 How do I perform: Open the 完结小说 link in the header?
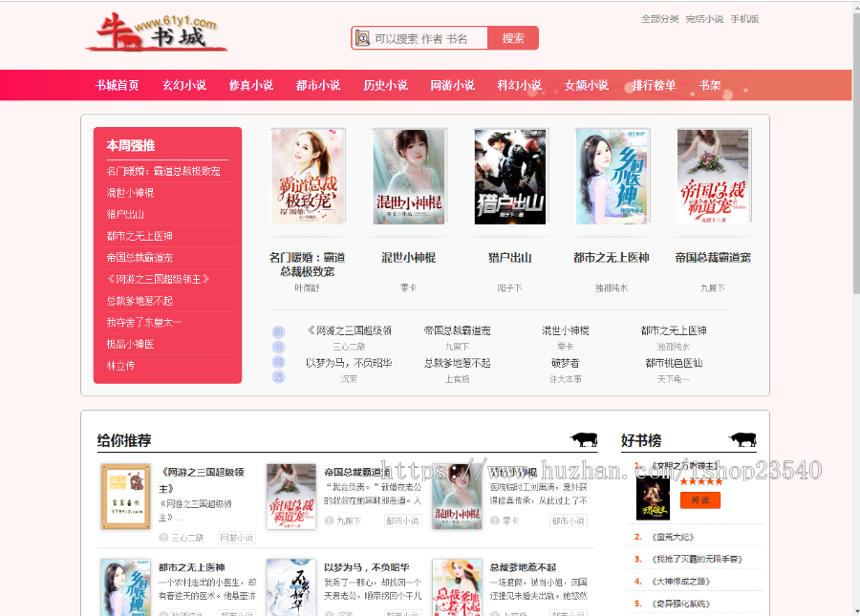704,17
